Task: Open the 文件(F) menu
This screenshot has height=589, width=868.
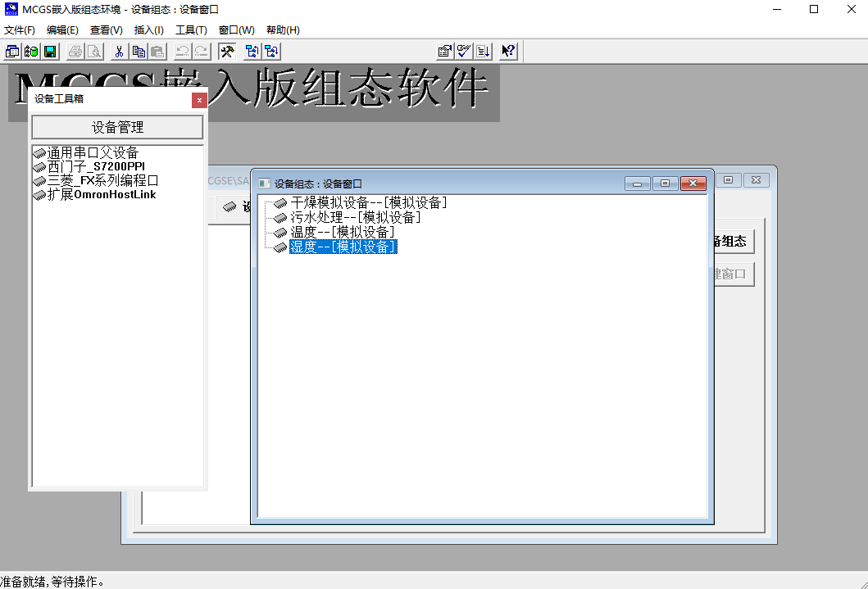Action: [20, 29]
